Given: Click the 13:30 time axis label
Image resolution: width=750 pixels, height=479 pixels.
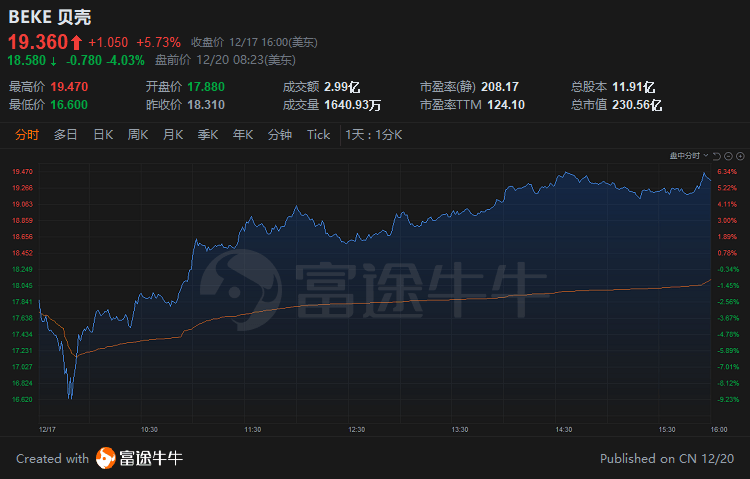Looking at the screenshot, I should click(x=460, y=430).
